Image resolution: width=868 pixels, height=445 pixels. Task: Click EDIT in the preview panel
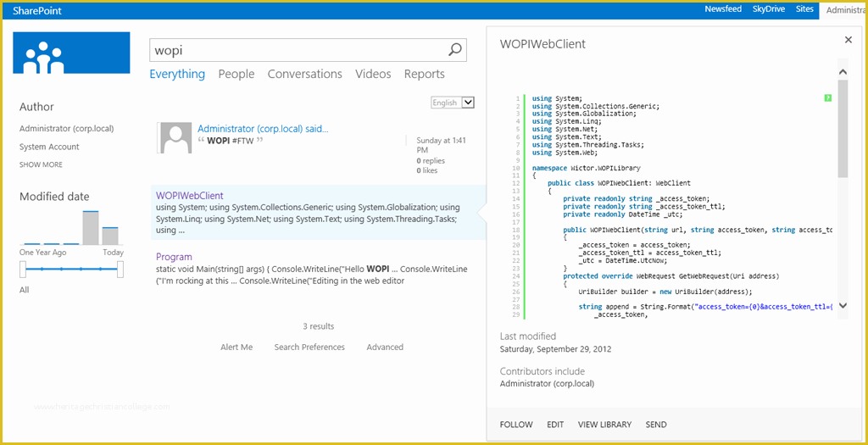[x=555, y=425]
